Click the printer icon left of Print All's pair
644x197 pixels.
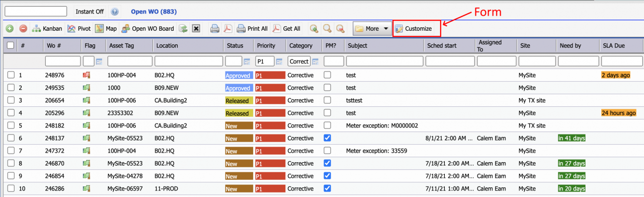click(x=214, y=29)
